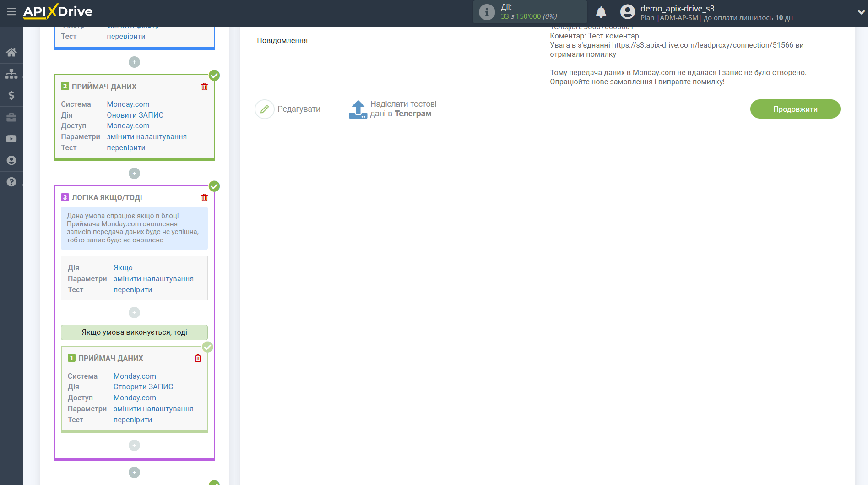Click the green checkmark on logic block 3
This screenshot has width=868, height=485.
click(214, 186)
